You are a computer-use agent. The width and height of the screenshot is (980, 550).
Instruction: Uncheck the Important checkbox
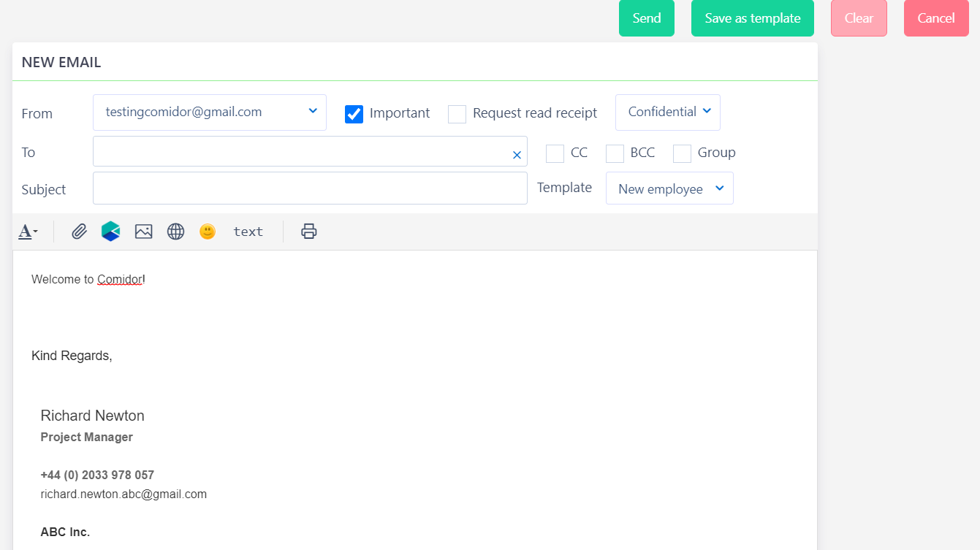354,114
